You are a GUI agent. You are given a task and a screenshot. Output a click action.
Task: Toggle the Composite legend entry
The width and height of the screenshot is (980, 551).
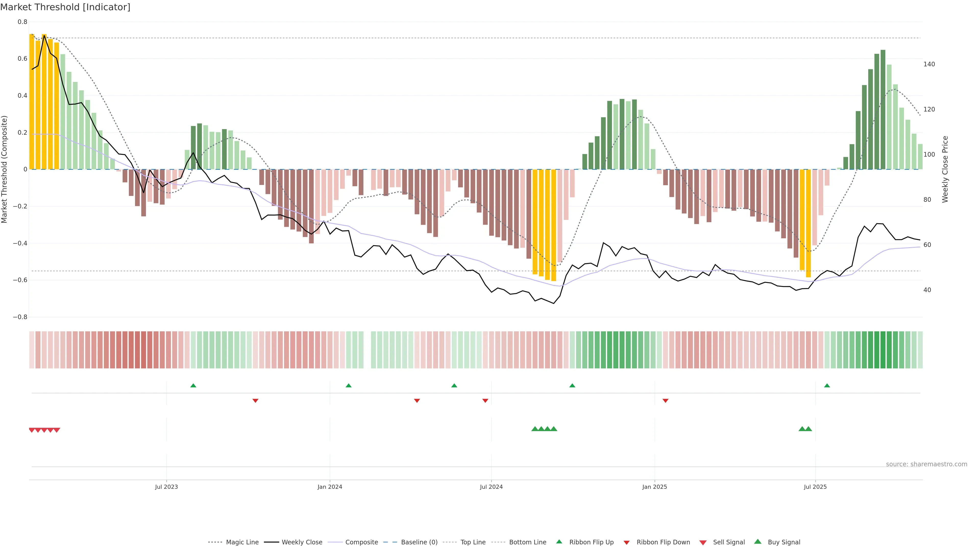coord(361,542)
